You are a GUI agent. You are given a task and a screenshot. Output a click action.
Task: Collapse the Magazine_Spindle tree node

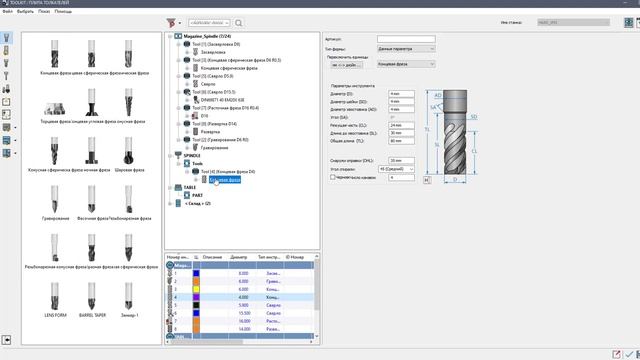tap(170, 36)
